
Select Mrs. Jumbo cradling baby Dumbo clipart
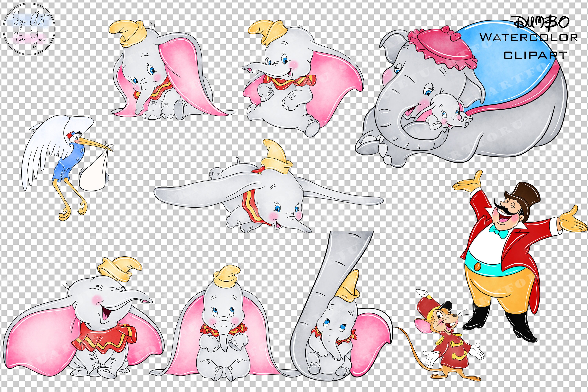[x=450, y=100]
